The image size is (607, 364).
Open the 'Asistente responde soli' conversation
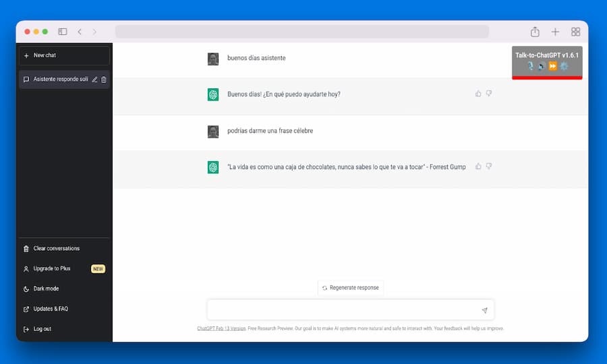64,80
